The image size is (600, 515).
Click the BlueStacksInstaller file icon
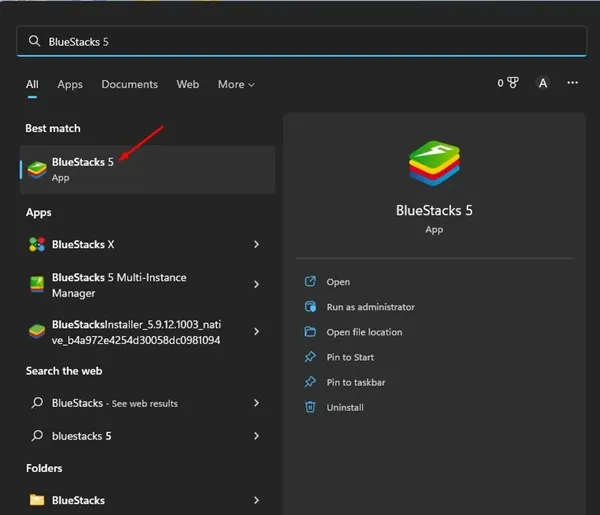(37, 332)
